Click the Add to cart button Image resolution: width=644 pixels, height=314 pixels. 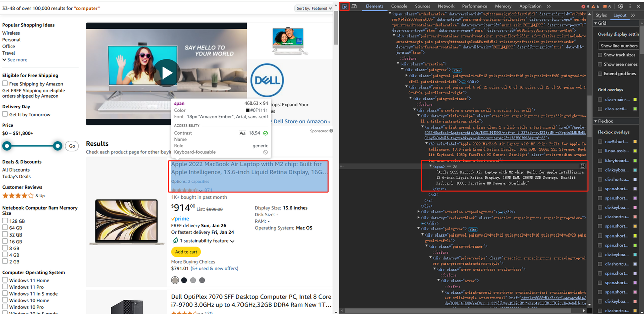186,252
